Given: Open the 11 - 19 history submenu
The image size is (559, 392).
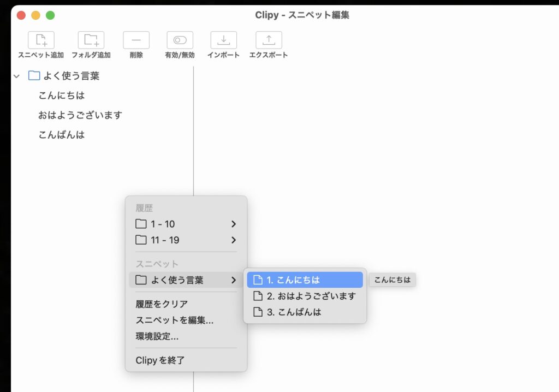Looking at the screenshot, I should coord(186,240).
